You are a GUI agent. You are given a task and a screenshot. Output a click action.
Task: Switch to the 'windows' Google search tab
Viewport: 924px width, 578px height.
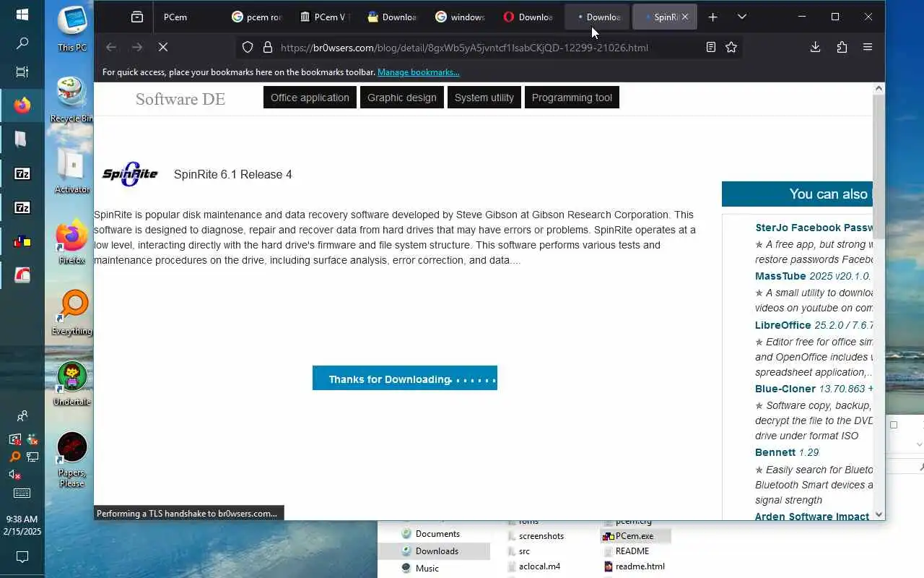click(460, 17)
